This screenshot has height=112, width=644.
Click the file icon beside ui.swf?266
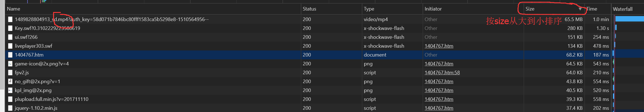[10, 37]
